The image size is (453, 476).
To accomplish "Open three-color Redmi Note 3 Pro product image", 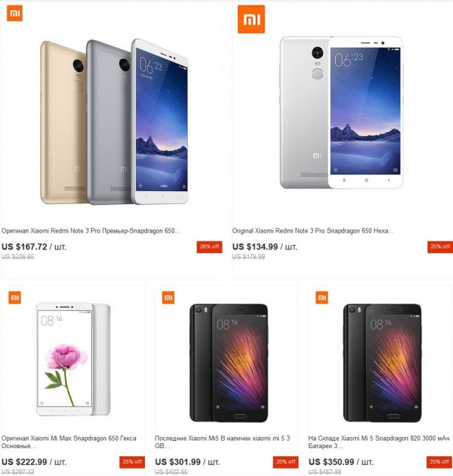I will click(x=114, y=122).
